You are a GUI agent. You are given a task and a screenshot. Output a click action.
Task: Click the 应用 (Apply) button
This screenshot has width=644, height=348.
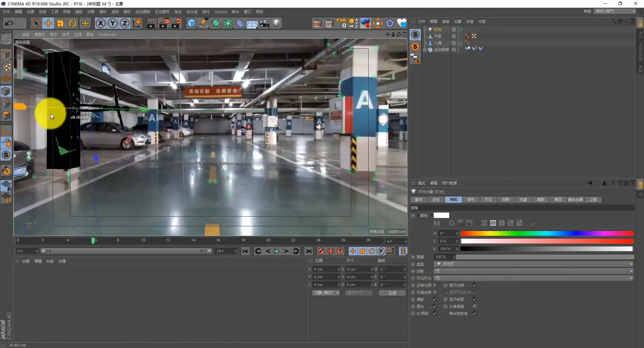pos(392,293)
